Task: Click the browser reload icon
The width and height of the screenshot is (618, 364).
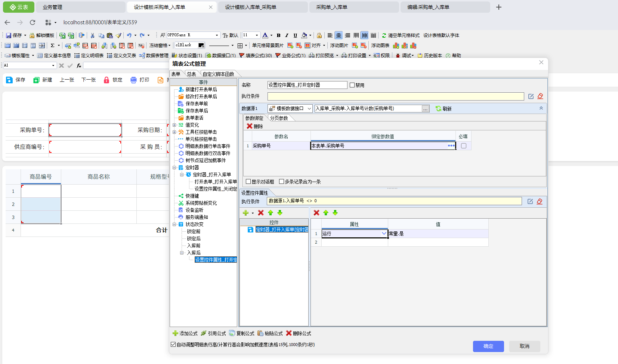Action: click(33, 22)
